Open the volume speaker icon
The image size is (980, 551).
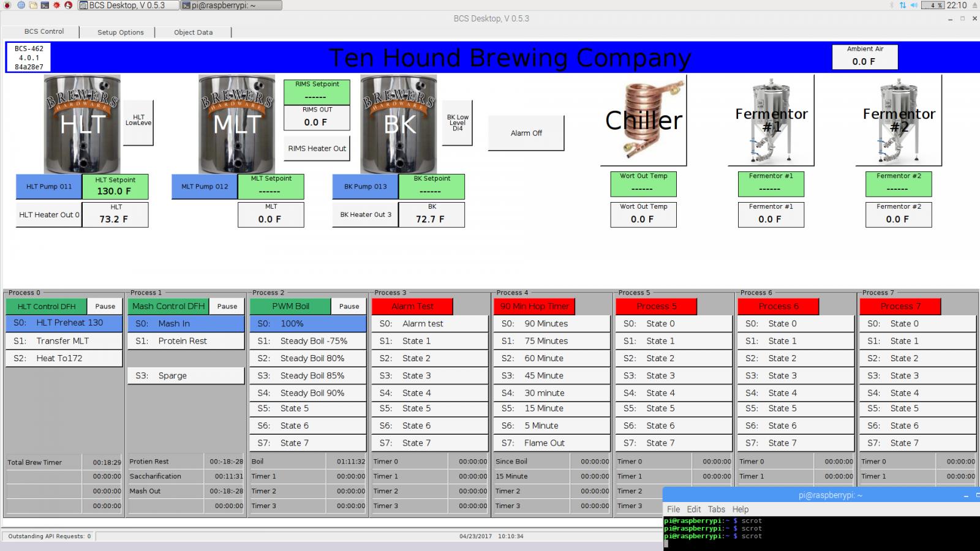coord(913,6)
